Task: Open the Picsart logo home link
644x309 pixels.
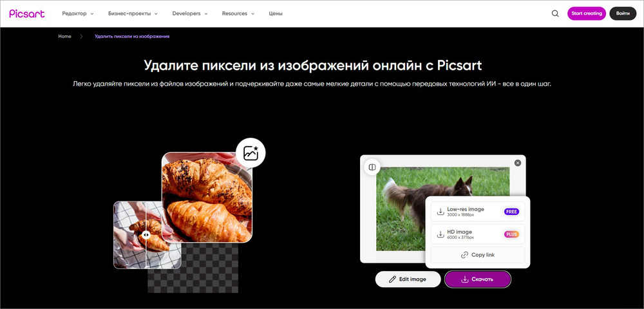Action: [x=27, y=14]
